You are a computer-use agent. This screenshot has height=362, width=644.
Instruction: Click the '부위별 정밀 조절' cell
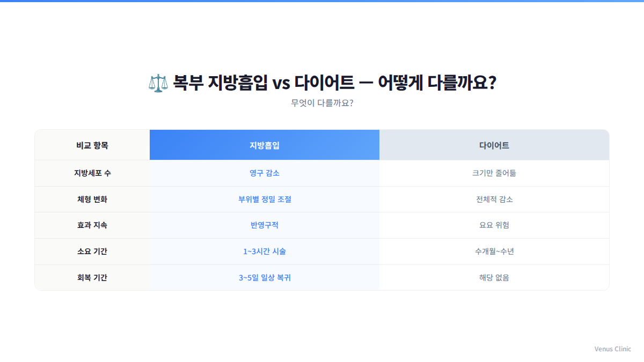(265, 200)
